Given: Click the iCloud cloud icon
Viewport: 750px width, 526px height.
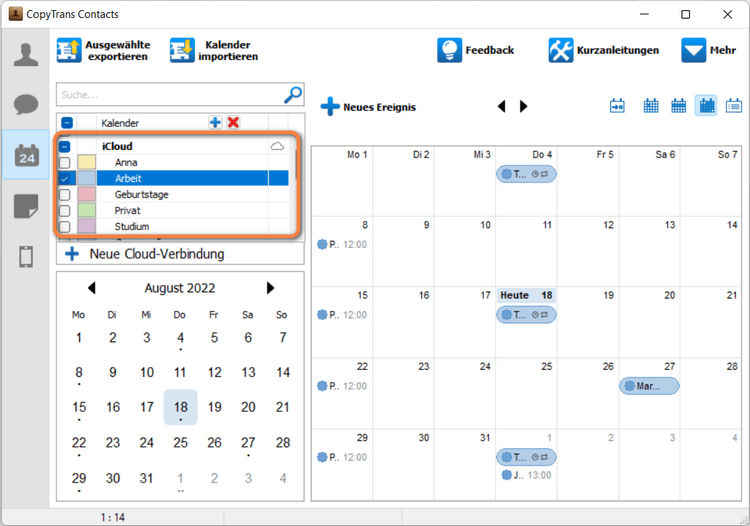Looking at the screenshot, I should coord(277,146).
